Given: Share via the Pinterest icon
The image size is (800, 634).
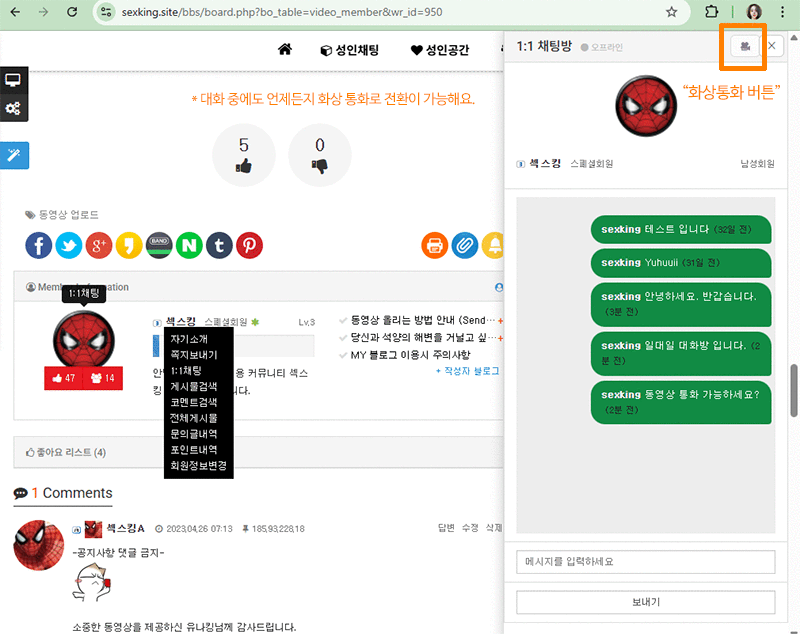Looking at the screenshot, I should point(249,245).
